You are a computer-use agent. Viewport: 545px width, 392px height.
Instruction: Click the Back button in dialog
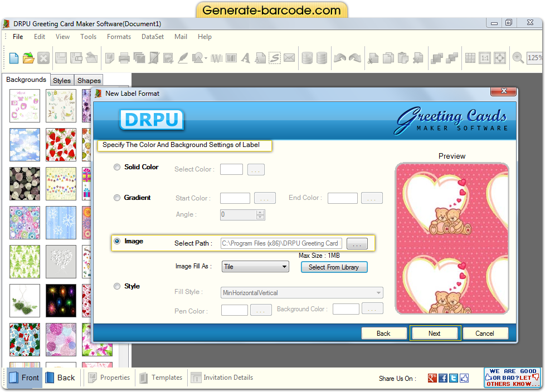[x=384, y=334]
